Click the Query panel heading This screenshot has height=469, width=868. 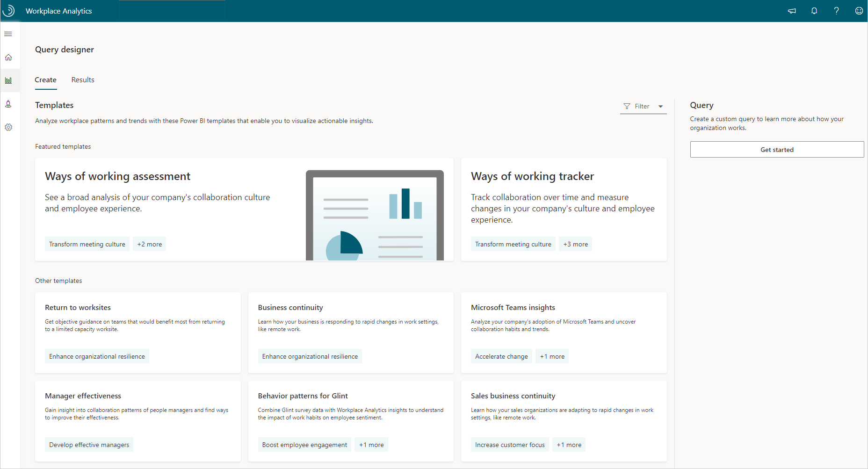tap(702, 105)
